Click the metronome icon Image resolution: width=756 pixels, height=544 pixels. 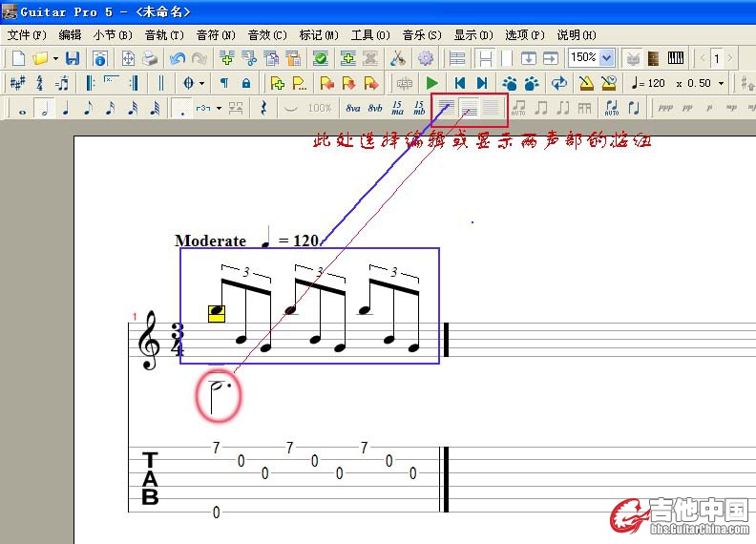click(586, 83)
